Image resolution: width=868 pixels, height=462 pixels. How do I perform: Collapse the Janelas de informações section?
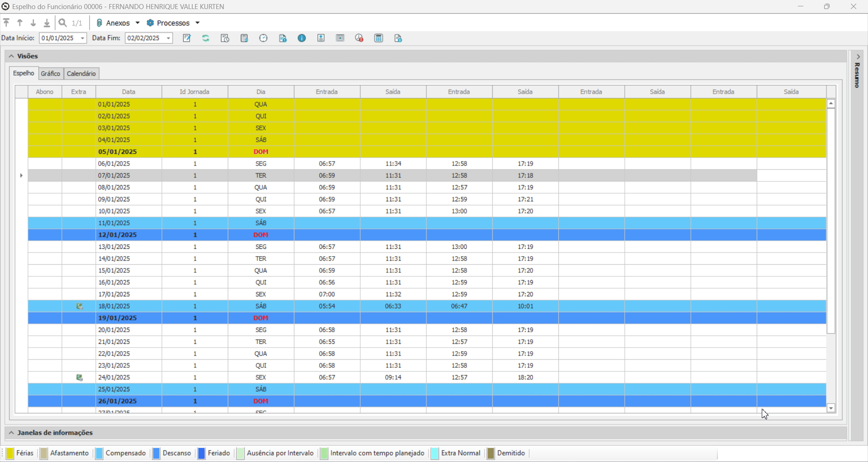(x=11, y=433)
